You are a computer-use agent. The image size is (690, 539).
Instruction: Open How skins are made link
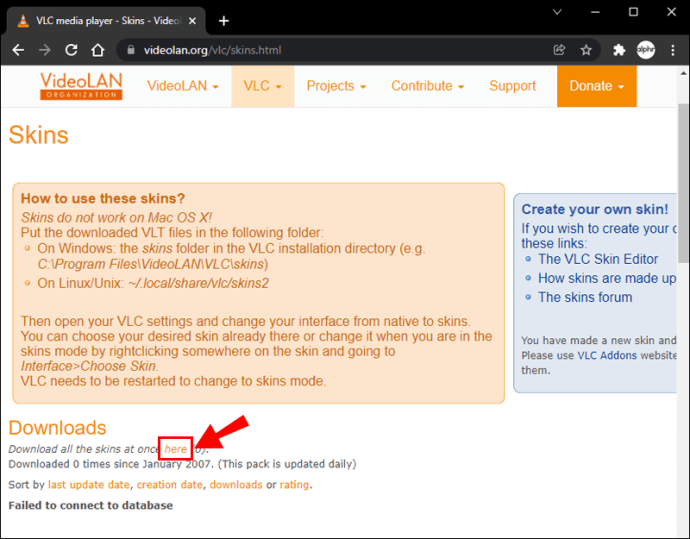(x=607, y=278)
